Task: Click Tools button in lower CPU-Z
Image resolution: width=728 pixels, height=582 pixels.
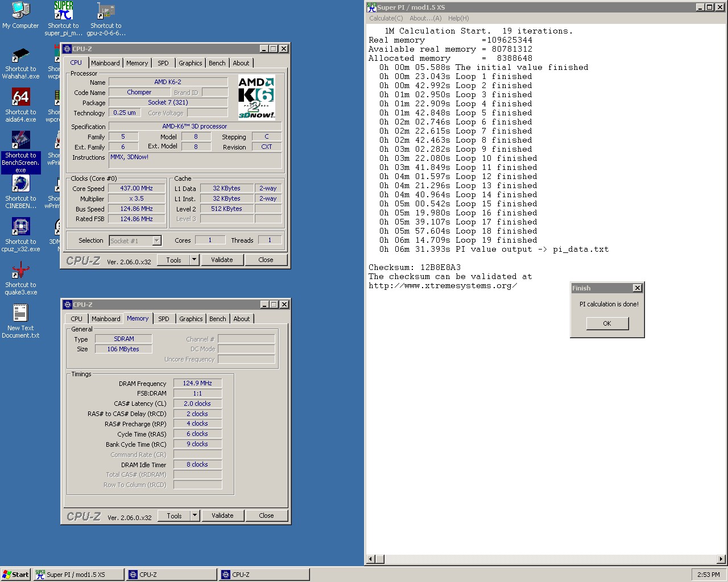Action: tap(175, 516)
